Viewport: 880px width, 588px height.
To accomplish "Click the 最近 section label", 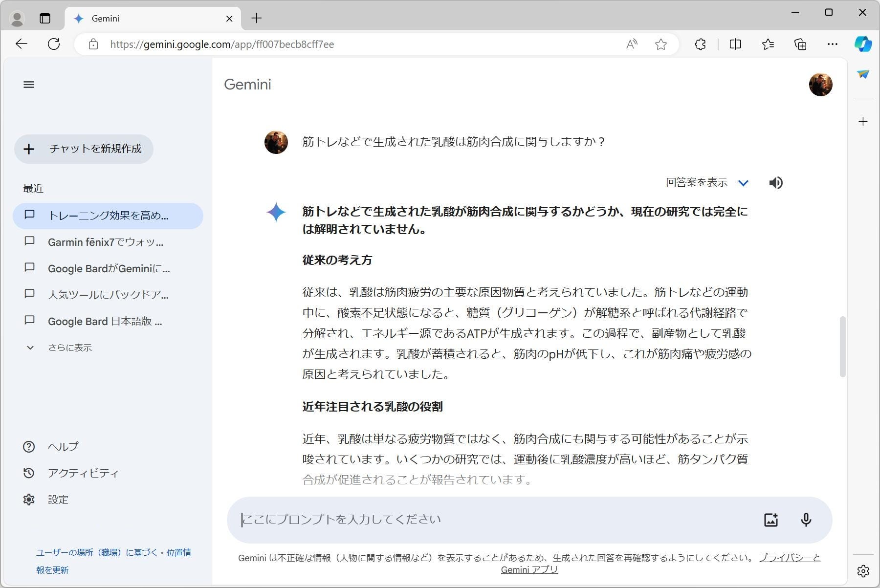I will [33, 188].
